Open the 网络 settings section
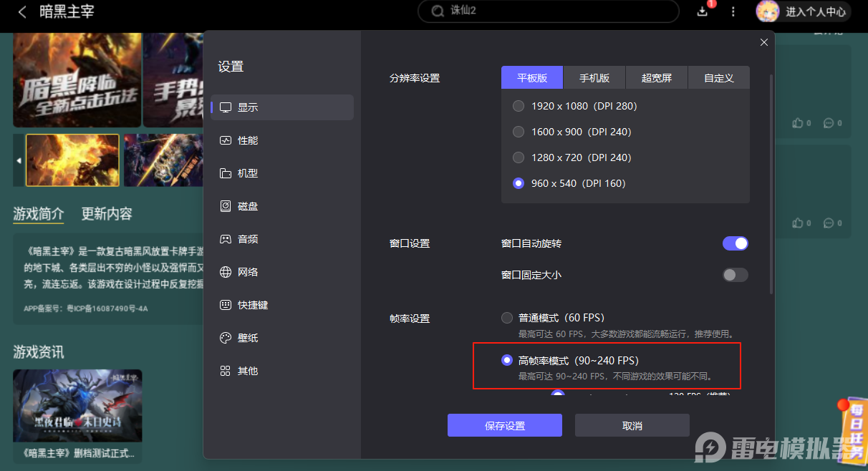Screen dimensions: 868x471 click(x=282, y=272)
